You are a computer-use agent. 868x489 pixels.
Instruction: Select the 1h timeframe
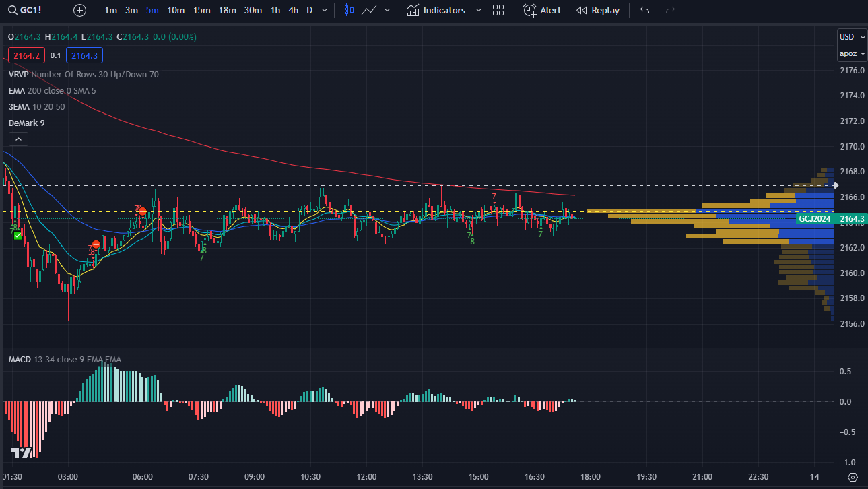[x=275, y=10]
